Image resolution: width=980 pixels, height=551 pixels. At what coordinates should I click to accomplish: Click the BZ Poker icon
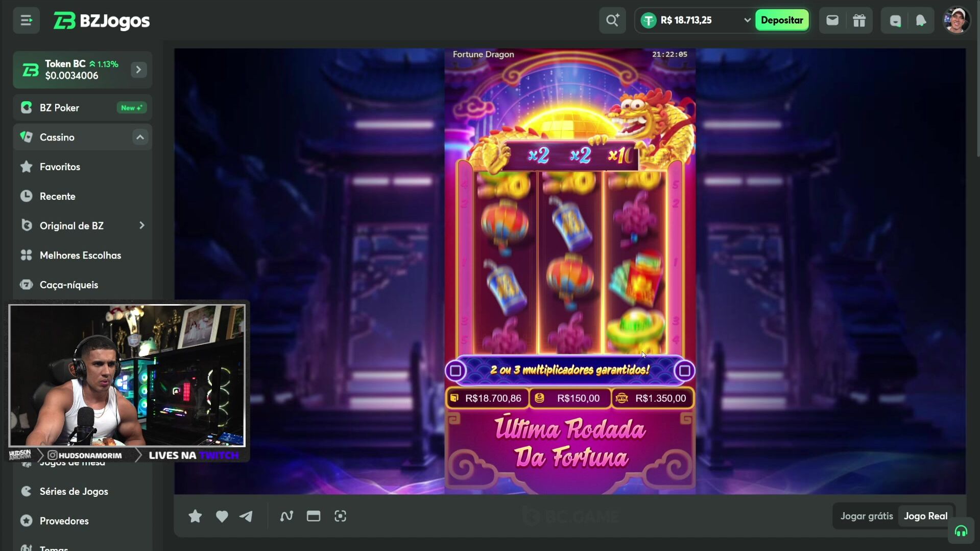coord(26,107)
